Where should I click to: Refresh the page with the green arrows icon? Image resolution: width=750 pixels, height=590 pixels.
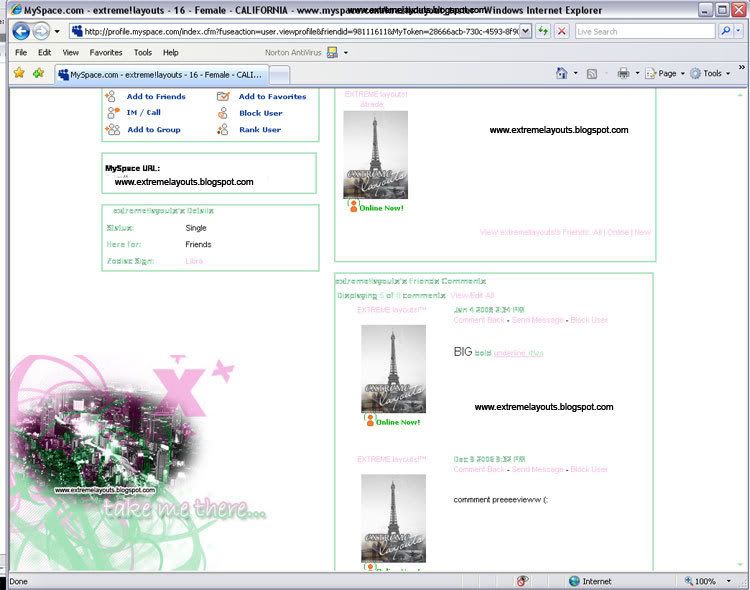[543, 32]
